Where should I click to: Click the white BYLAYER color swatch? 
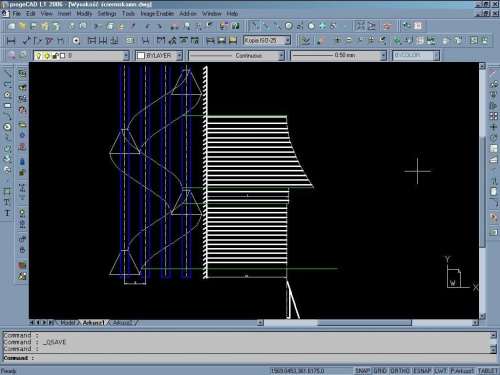(141, 56)
